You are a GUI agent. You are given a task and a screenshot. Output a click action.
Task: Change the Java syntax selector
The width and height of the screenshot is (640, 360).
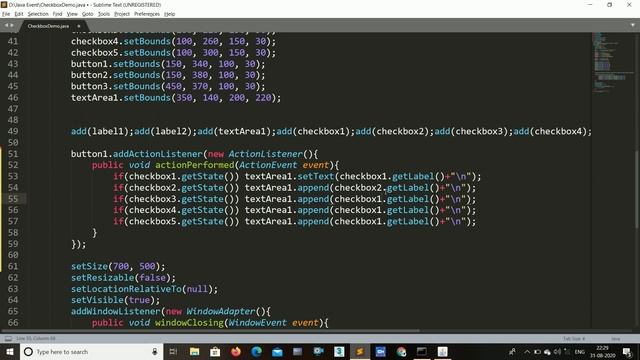coord(616,339)
